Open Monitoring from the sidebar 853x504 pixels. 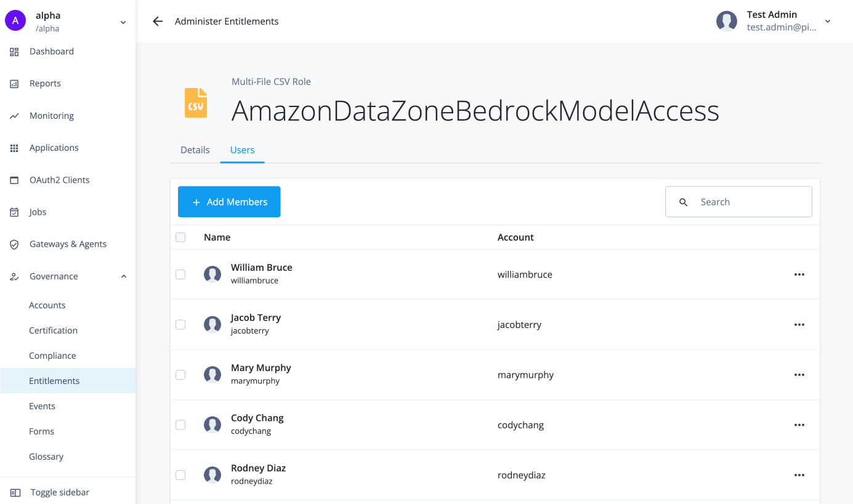(x=51, y=115)
